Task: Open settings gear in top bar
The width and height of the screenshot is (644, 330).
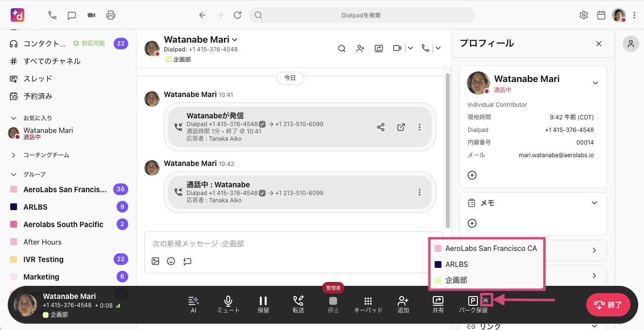Action: 584,15
